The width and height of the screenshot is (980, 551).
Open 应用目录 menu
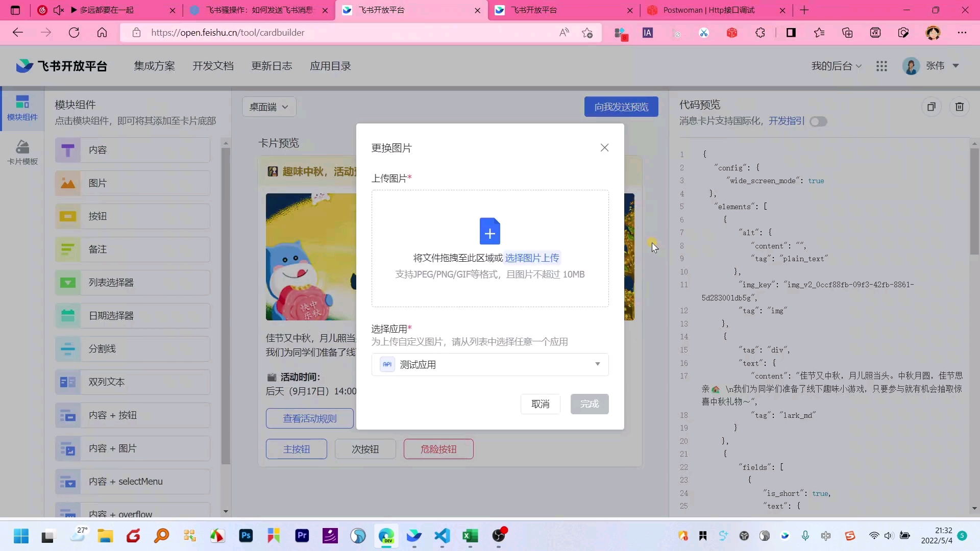tap(330, 66)
